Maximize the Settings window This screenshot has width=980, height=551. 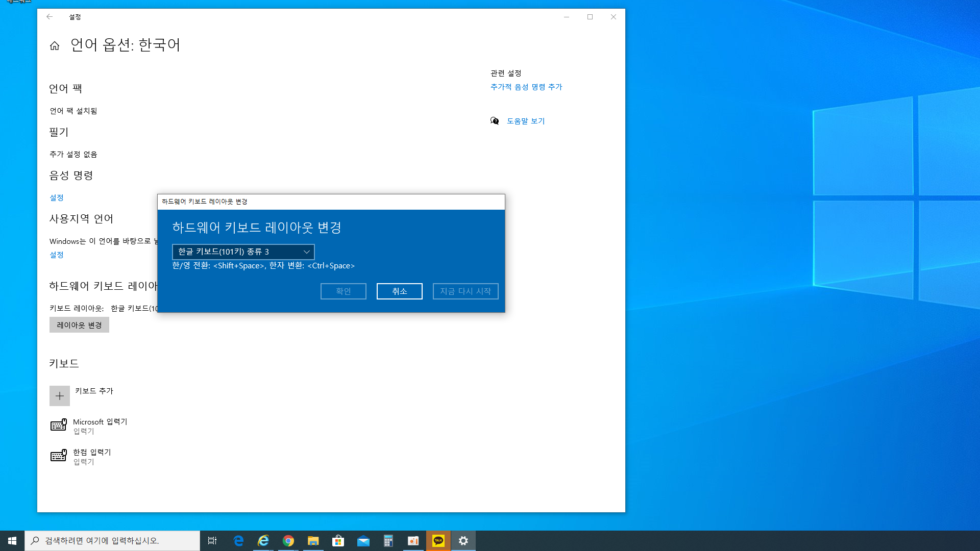point(590,17)
